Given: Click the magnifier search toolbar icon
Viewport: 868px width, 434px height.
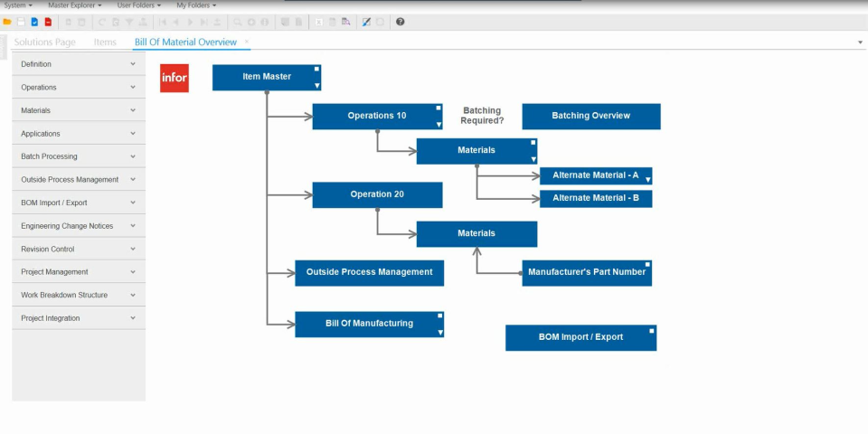Looking at the screenshot, I should click(x=237, y=22).
